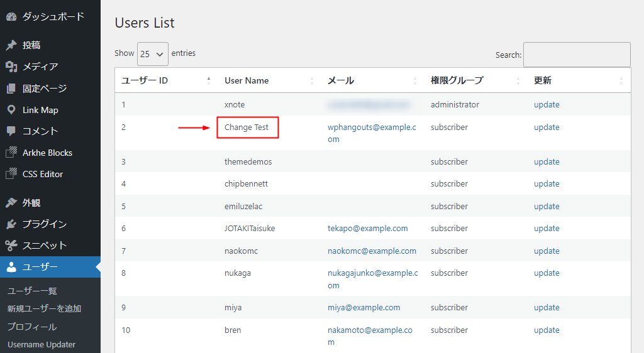Click the scissors icon beside スニペット
The height and width of the screenshot is (353, 644).
point(11,245)
